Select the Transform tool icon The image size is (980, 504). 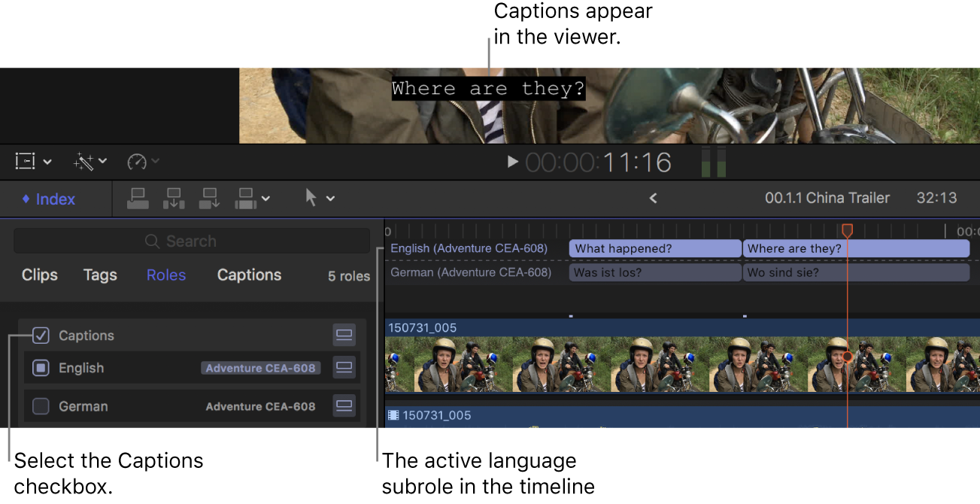[x=25, y=161]
